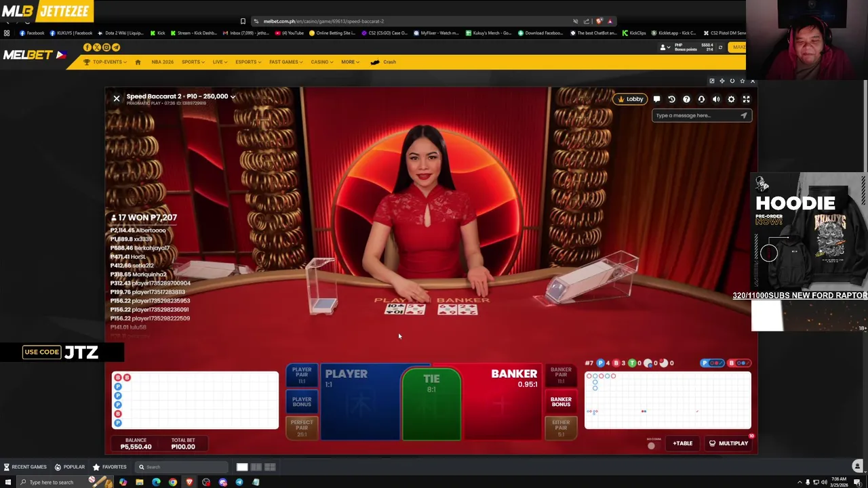The image size is (868, 488).
Task: Open the help question mark icon
Action: [686, 99]
